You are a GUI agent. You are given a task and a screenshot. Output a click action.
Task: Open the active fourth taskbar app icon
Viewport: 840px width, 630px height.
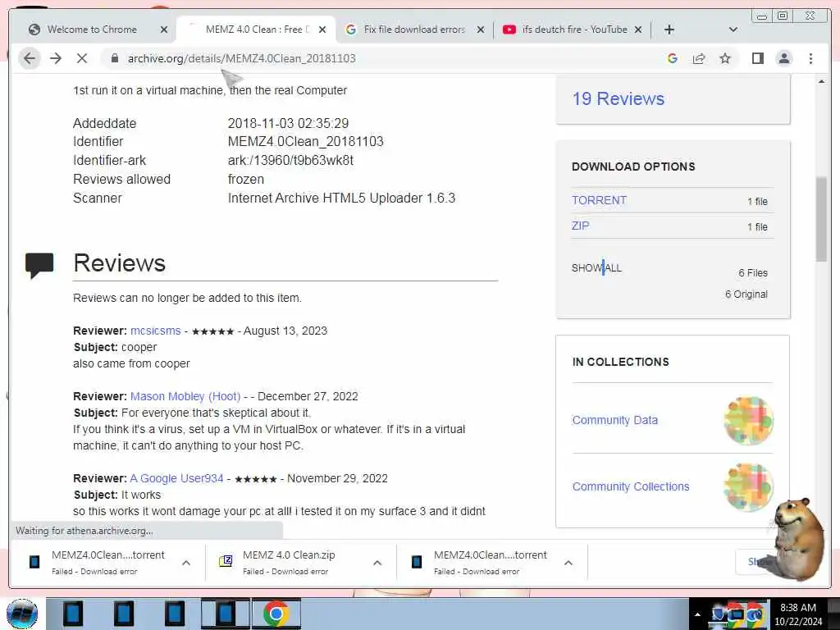(x=226, y=614)
